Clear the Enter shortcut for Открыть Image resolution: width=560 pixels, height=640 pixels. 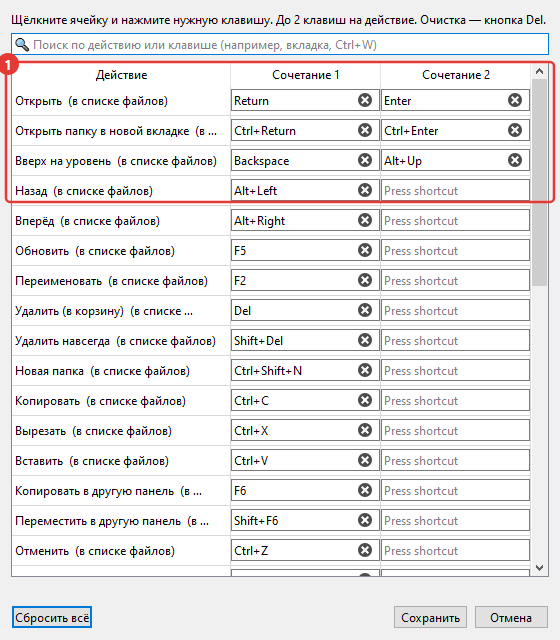click(515, 100)
